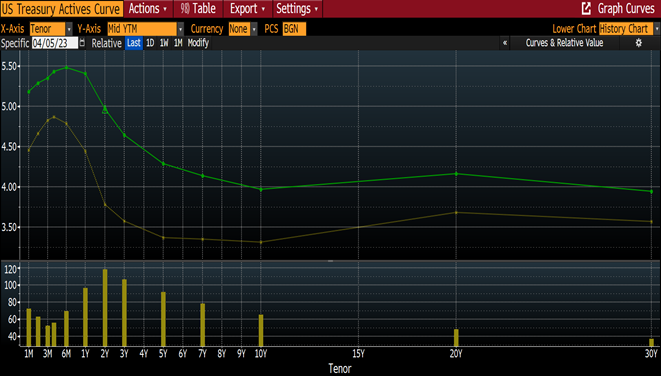Select the 1M relative period
661x376 pixels.
178,43
